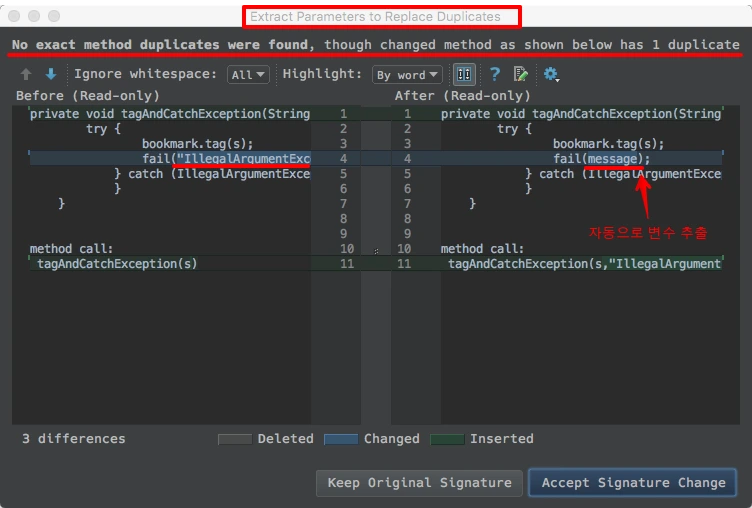752x508 pixels.
Task: Click the window close traffic light button
Action: 14,16
